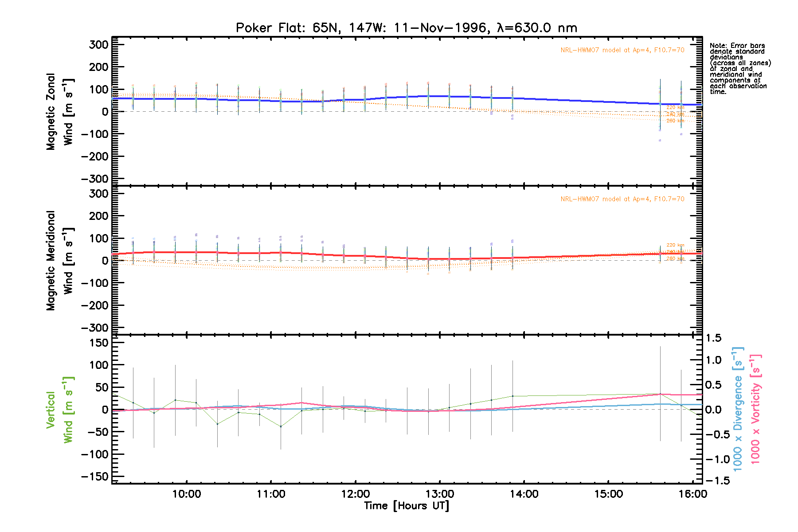Click the pink 1000 x Vorticity axis label
Screen dimensions: 798x532
point(755,409)
